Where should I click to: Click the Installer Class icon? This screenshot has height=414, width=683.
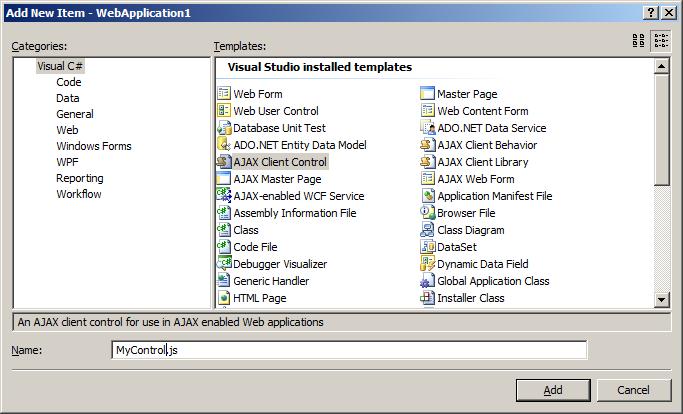tap(427, 298)
